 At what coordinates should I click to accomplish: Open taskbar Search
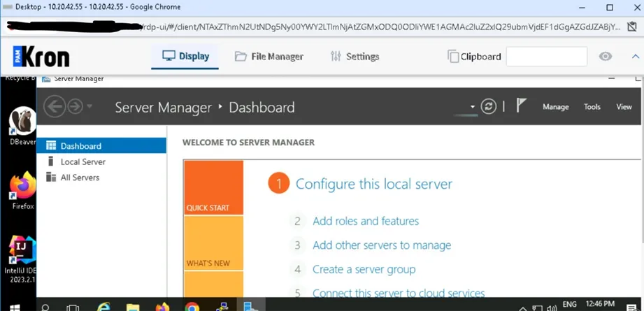coord(45,308)
